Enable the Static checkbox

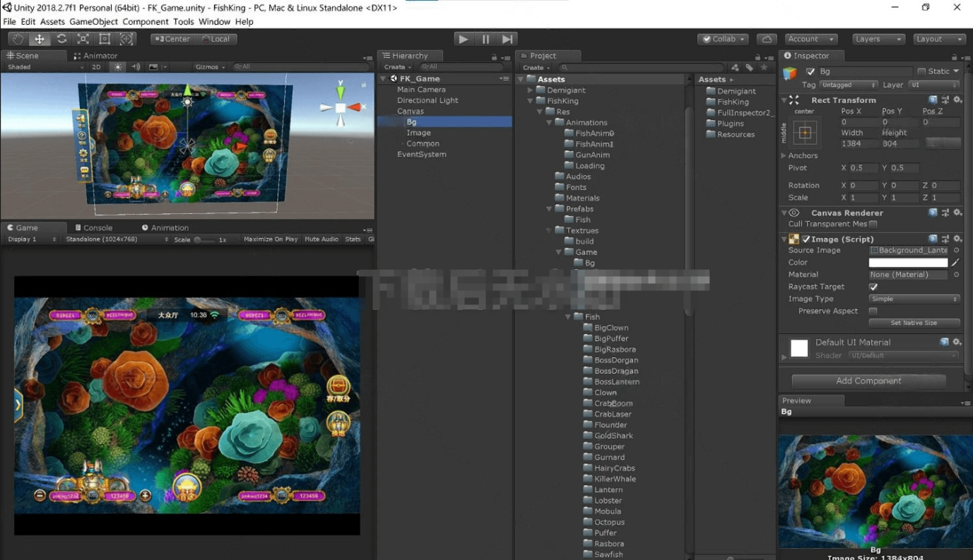[x=921, y=71]
